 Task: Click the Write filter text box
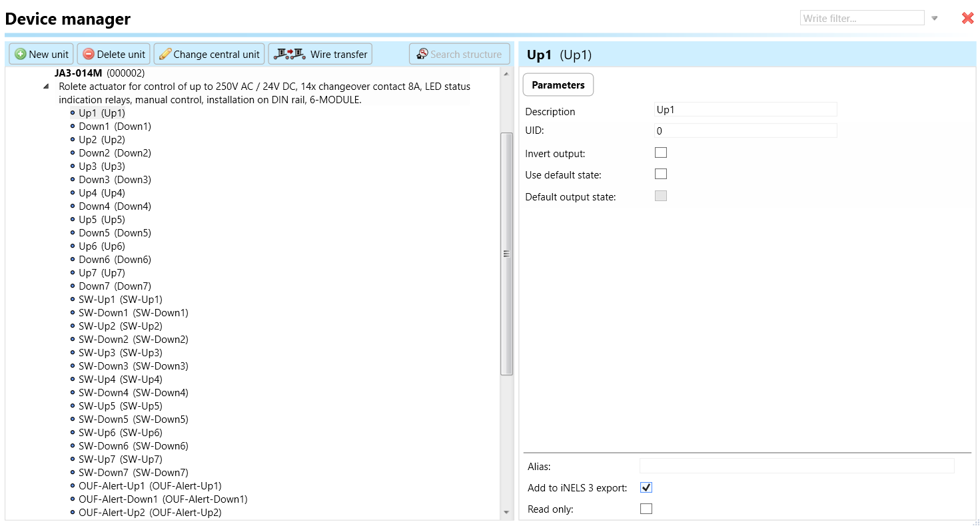tap(861, 19)
